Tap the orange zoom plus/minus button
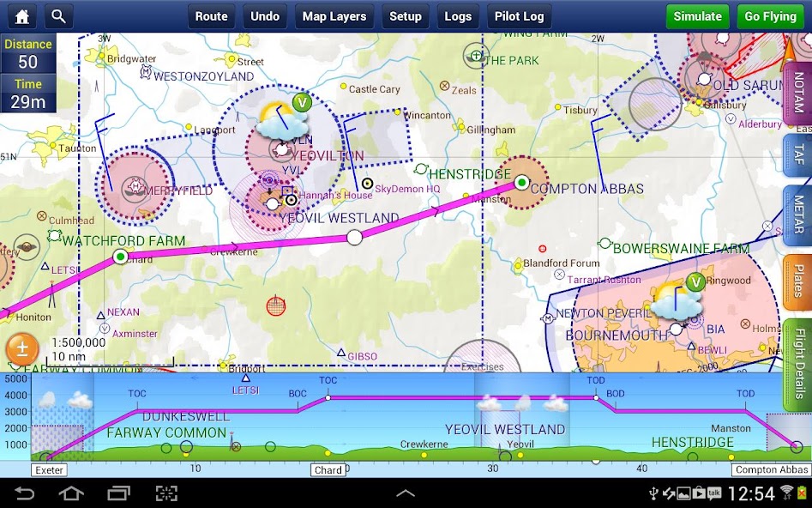 22,349
